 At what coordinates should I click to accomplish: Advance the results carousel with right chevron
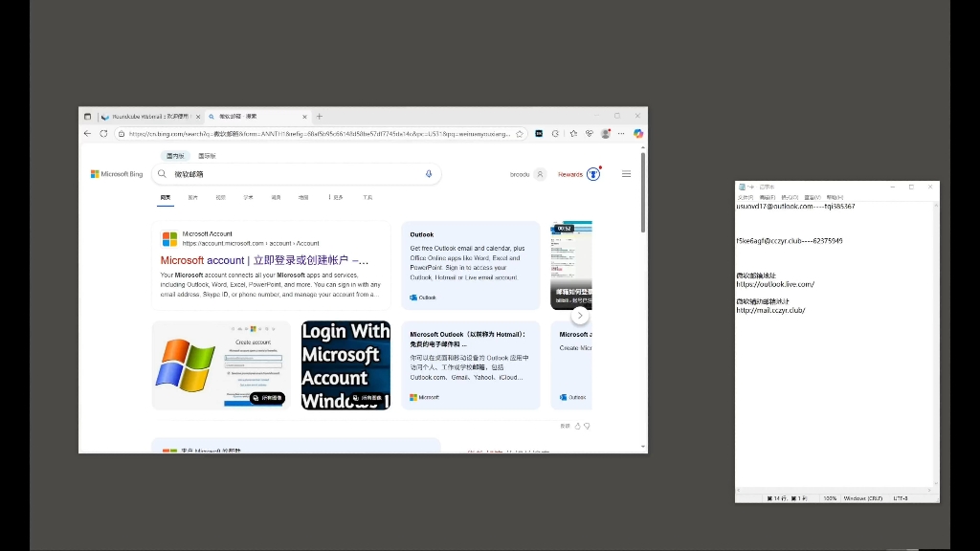coord(580,316)
